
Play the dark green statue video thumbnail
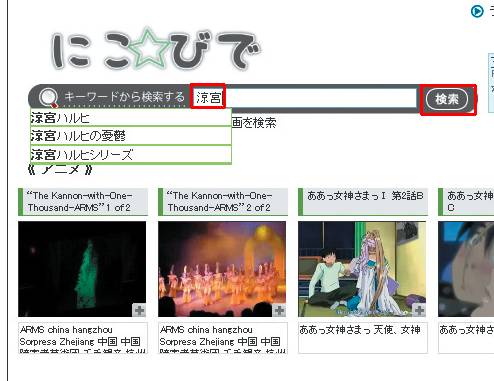(x=82, y=269)
